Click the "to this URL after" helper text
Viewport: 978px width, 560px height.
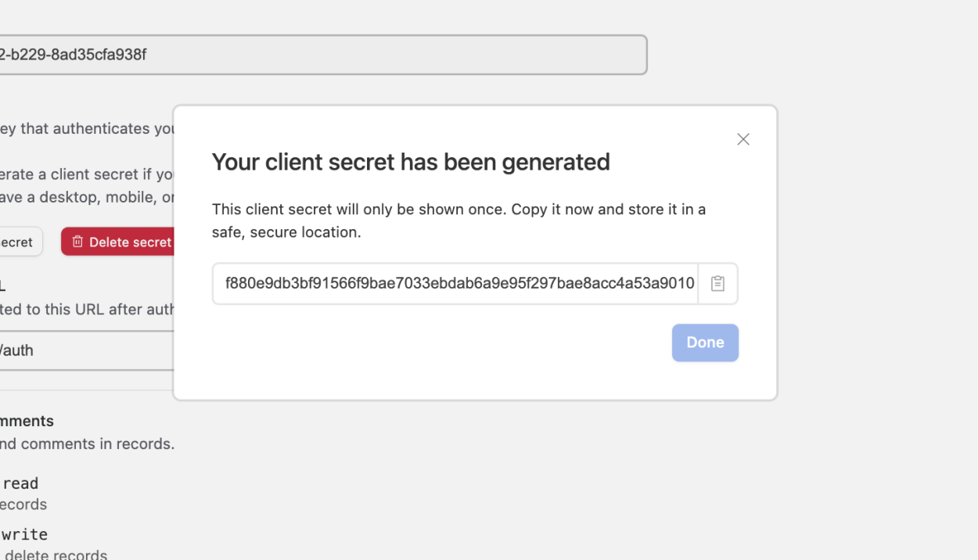tap(88, 309)
